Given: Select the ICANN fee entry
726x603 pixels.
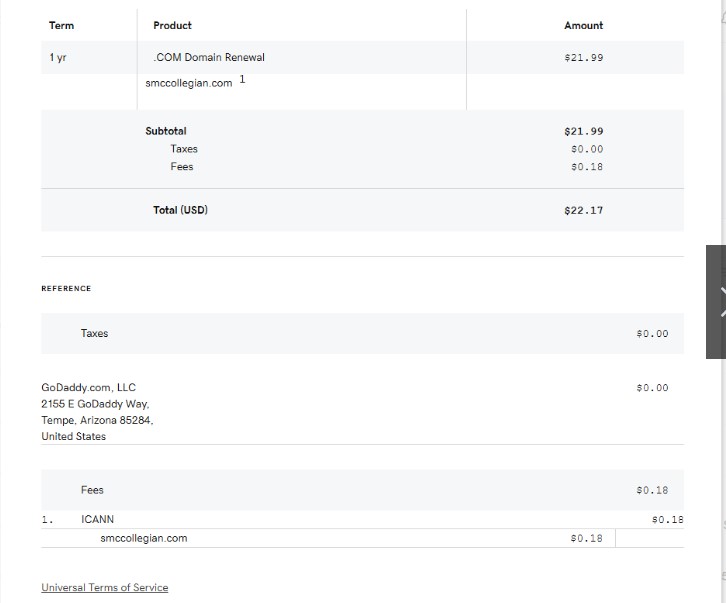Looking at the screenshot, I should 97,519.
